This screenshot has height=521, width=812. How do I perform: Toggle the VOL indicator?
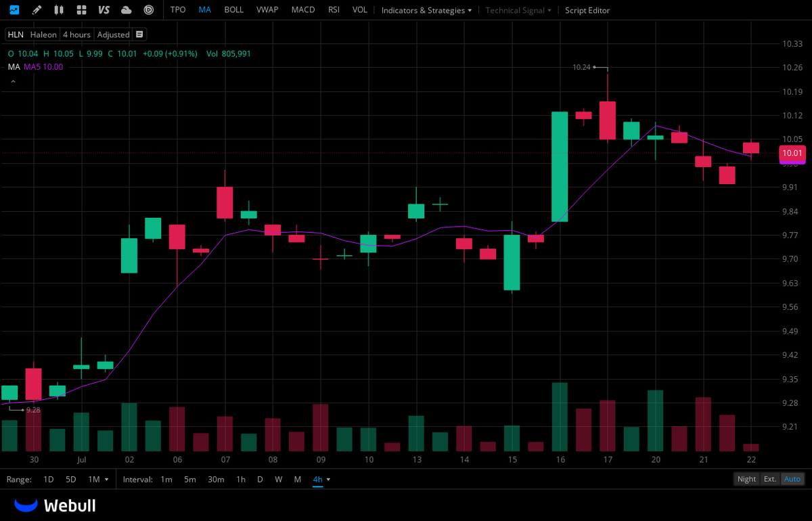(360, 10)
